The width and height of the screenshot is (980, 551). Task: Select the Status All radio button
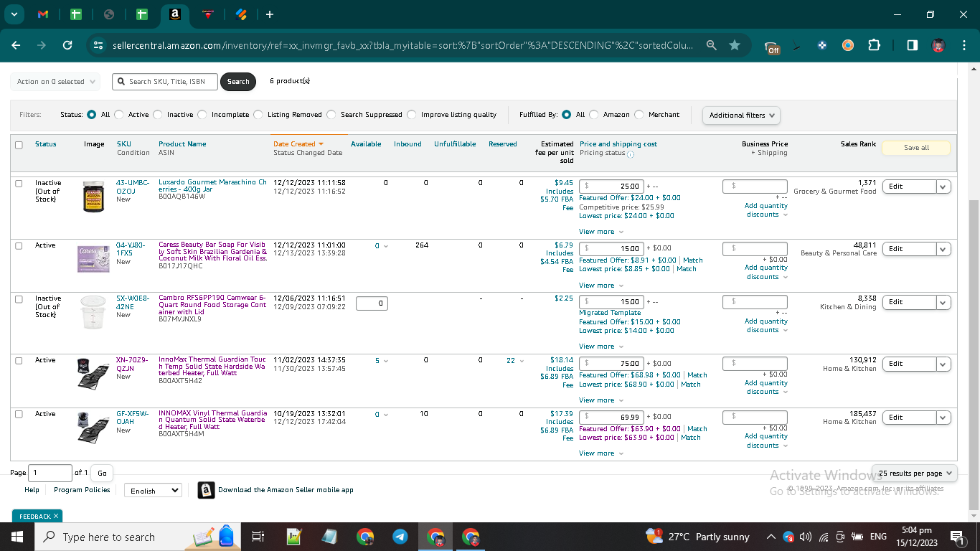tap(92, 115)
